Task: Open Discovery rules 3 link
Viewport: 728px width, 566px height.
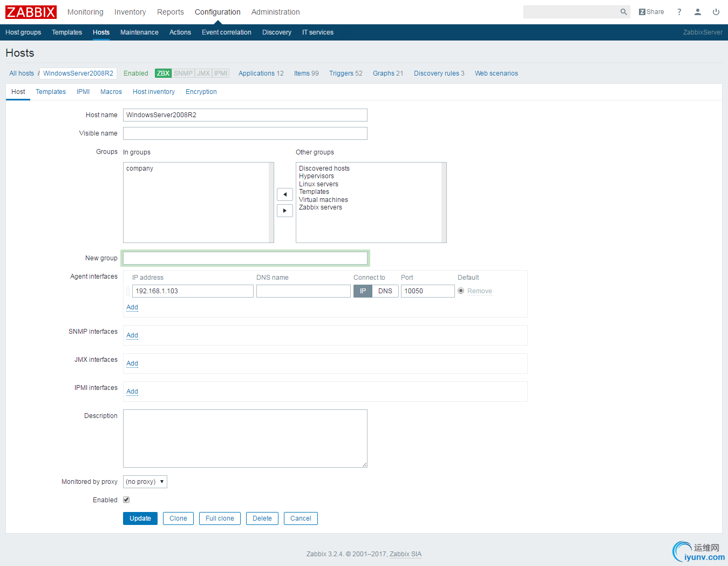Action: pyautogui.click(x=439, y=73)
